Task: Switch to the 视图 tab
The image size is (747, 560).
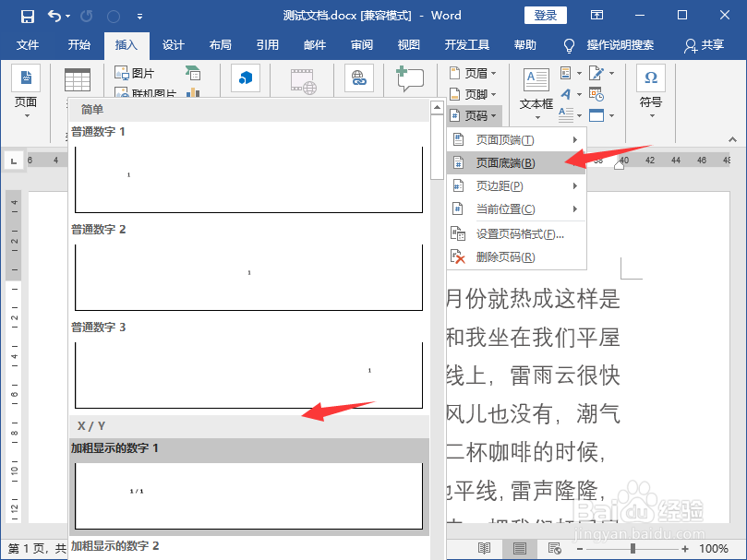Action: [409, 45]
